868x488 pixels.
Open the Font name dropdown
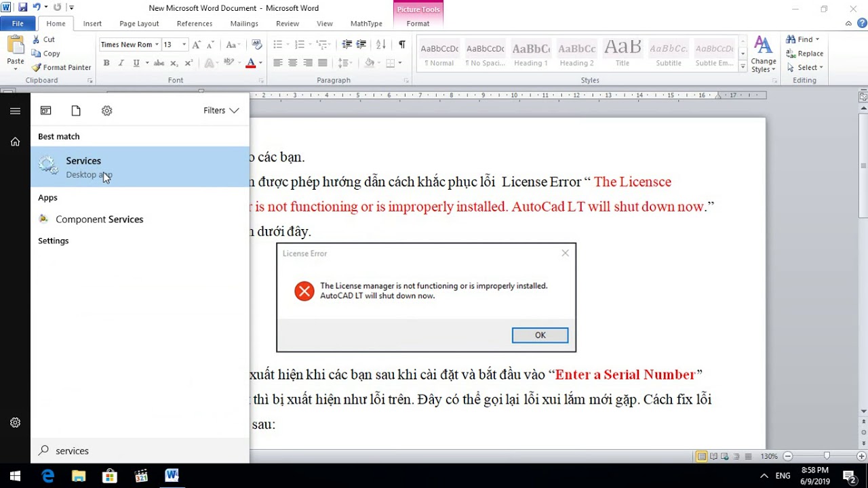(157, 45)
